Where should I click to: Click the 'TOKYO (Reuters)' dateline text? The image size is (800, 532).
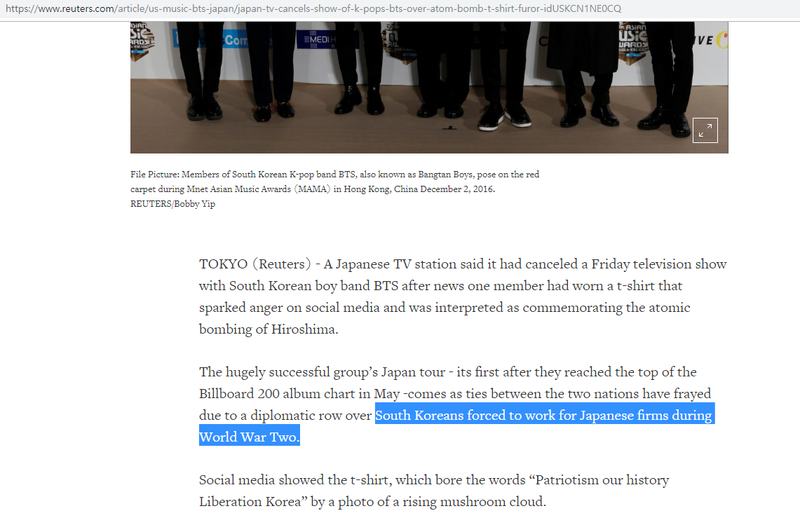point(255,264)
